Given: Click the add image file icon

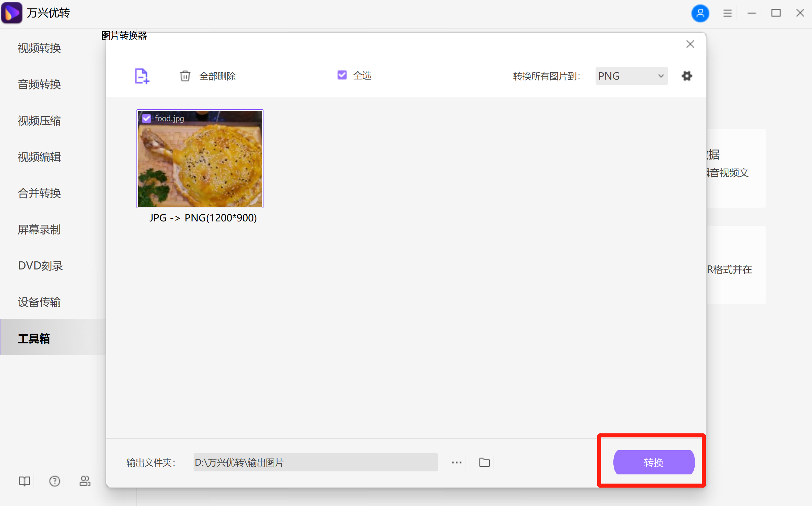Looking at the screenshot, I should (141, 76).
